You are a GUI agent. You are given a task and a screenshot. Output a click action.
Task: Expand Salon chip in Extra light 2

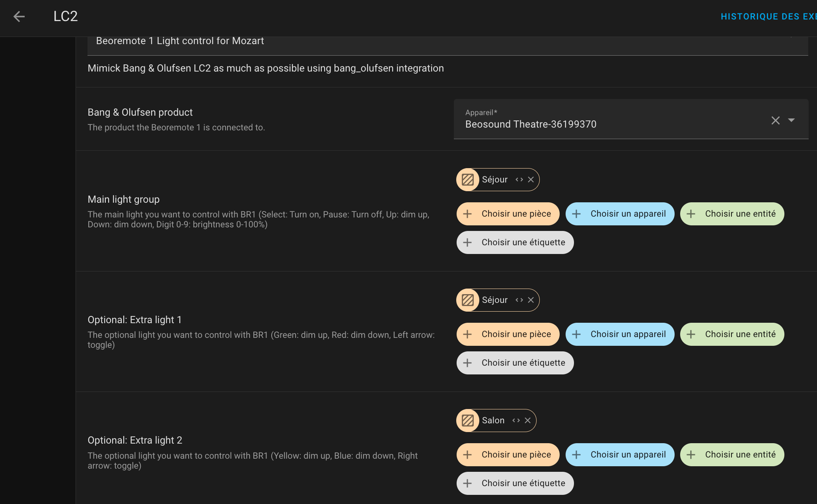pyautogui.click(x=516, y=421)
